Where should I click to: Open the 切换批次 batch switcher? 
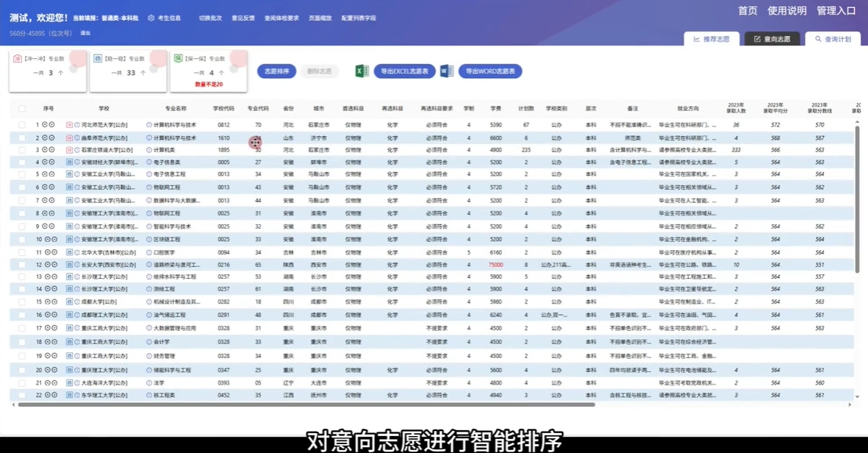(x=210, y=18)
